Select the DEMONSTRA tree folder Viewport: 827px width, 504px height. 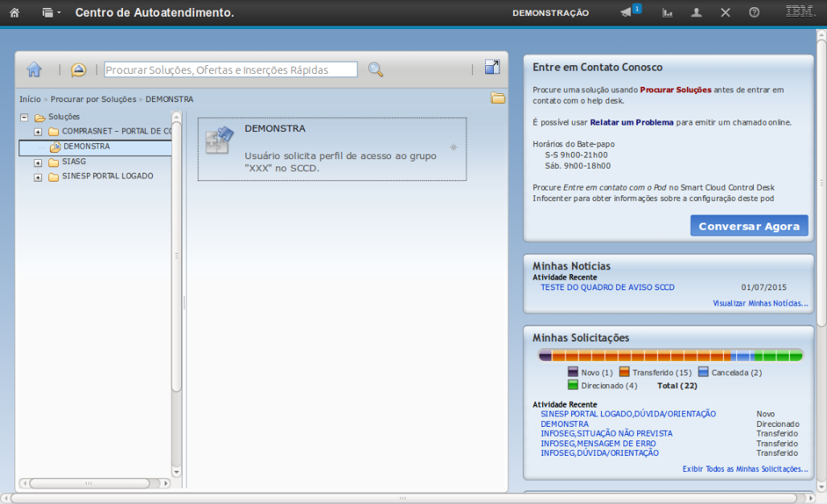point(86,147)
